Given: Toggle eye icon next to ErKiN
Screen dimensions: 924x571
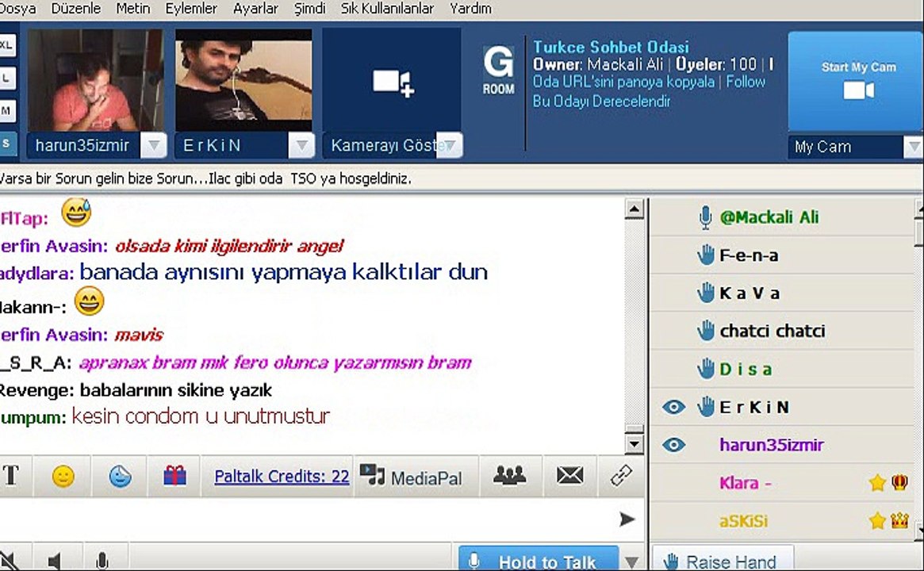Looking at the screenshot, I should (673, 407).
